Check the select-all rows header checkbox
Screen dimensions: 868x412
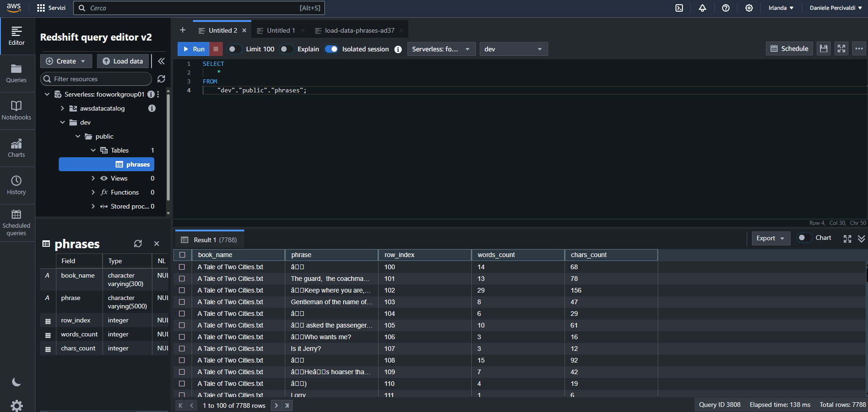pyautogui.click(x=182, y=255)
